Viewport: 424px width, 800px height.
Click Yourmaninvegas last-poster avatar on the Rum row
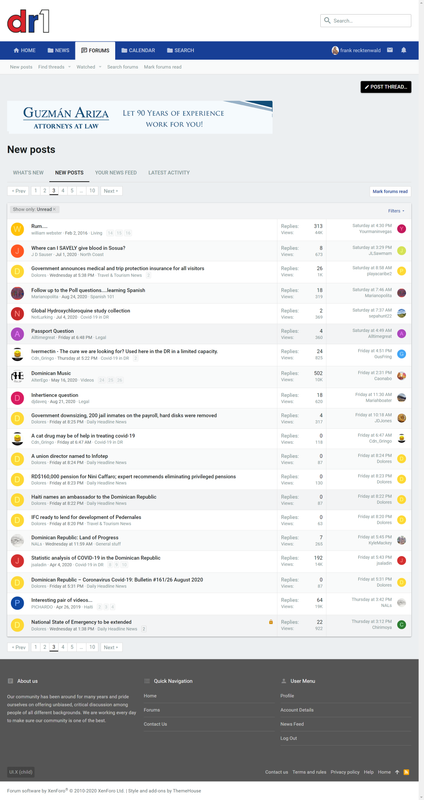402,229
